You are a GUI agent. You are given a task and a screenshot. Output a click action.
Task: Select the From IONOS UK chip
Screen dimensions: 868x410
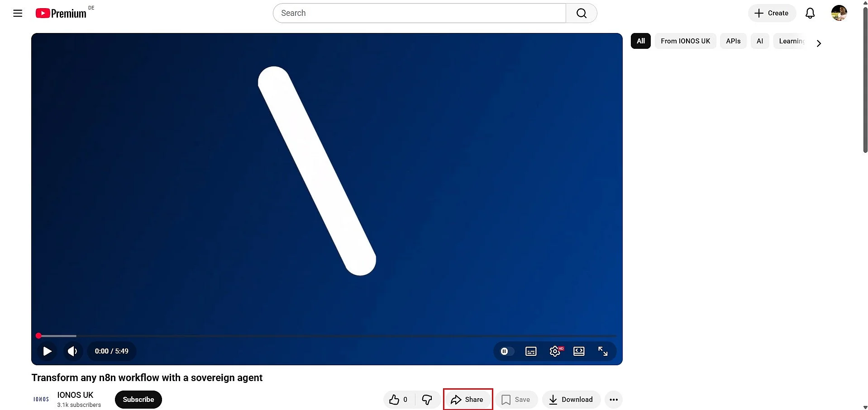686,41
